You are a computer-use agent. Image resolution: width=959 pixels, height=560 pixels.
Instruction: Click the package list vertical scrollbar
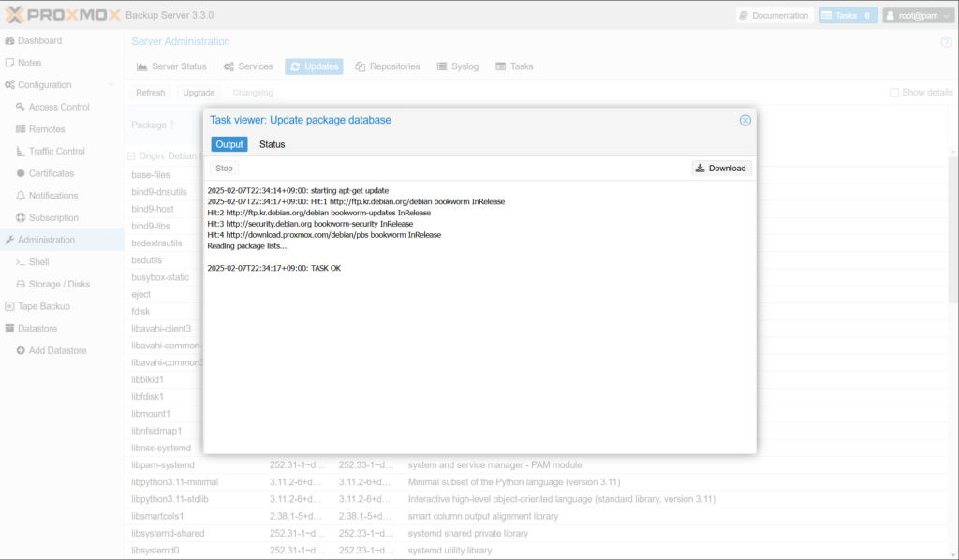pos(953,234)
